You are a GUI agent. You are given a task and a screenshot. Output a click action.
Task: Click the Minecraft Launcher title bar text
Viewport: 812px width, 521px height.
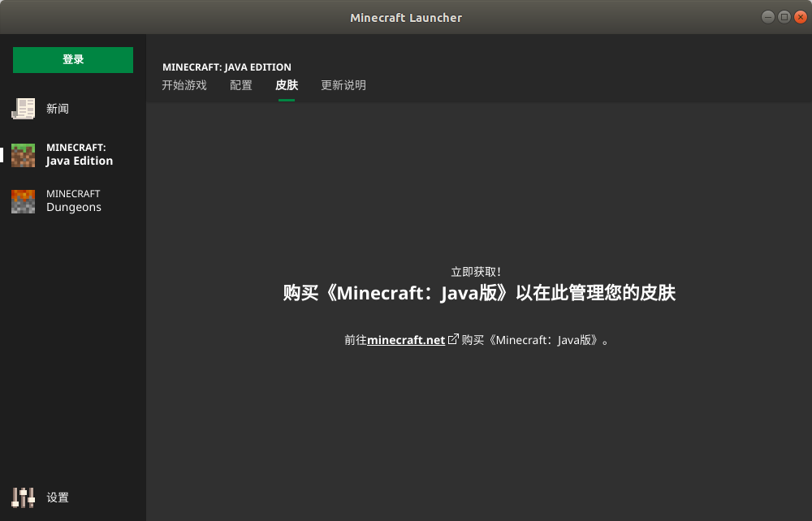[x=406, y=18]
